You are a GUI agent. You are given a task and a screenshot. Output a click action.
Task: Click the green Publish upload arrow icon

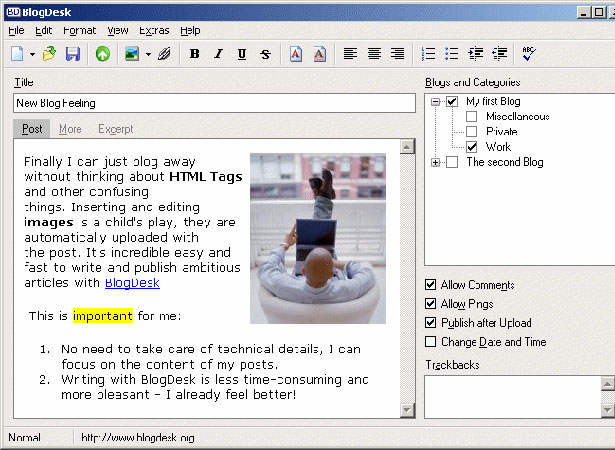(103, 53)
